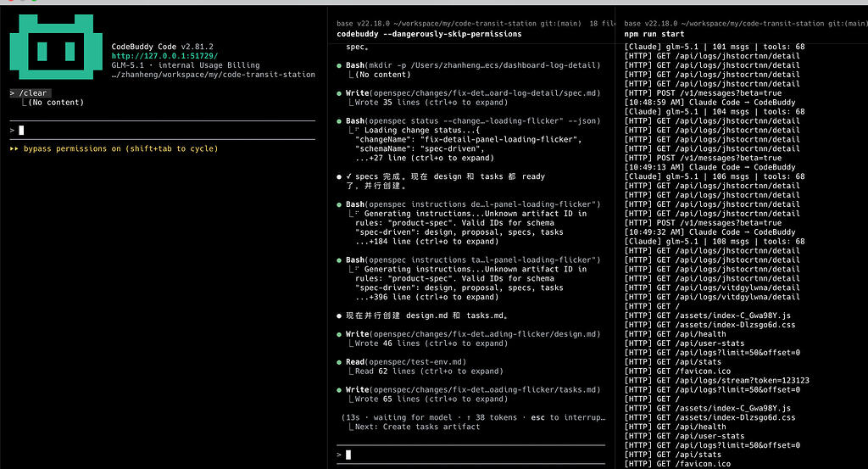This screenshot has width=868, height=469.
Task: Click '[Claude] glm-5.1 | 108 msgs' log line
Action: pos(715,242)
